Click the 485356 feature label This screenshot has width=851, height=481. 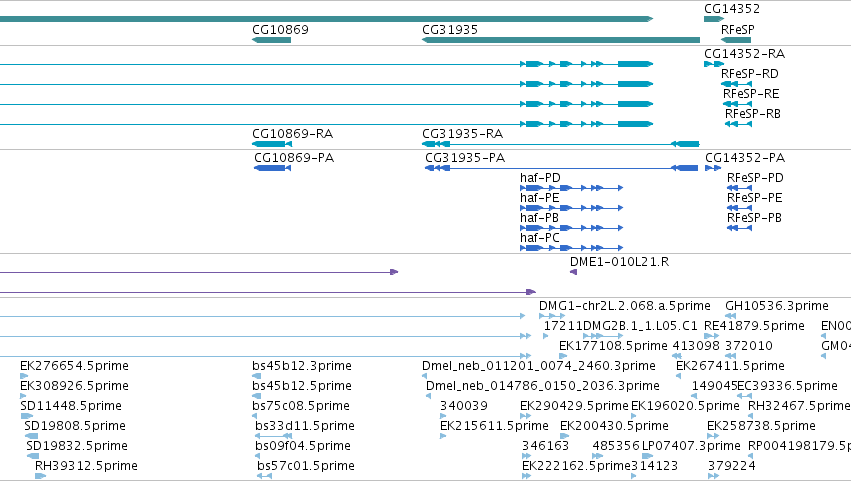[x=616, y=446]
